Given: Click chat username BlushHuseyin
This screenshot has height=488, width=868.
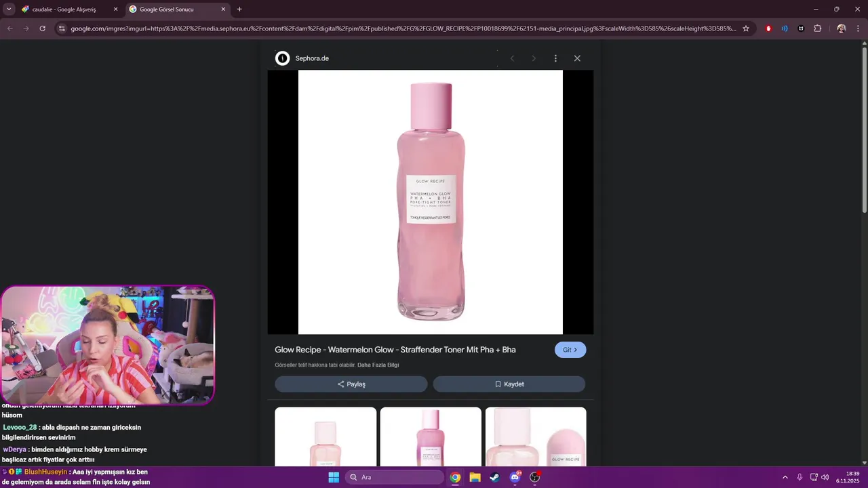Looking at the screenshot, I should point(46,472).
